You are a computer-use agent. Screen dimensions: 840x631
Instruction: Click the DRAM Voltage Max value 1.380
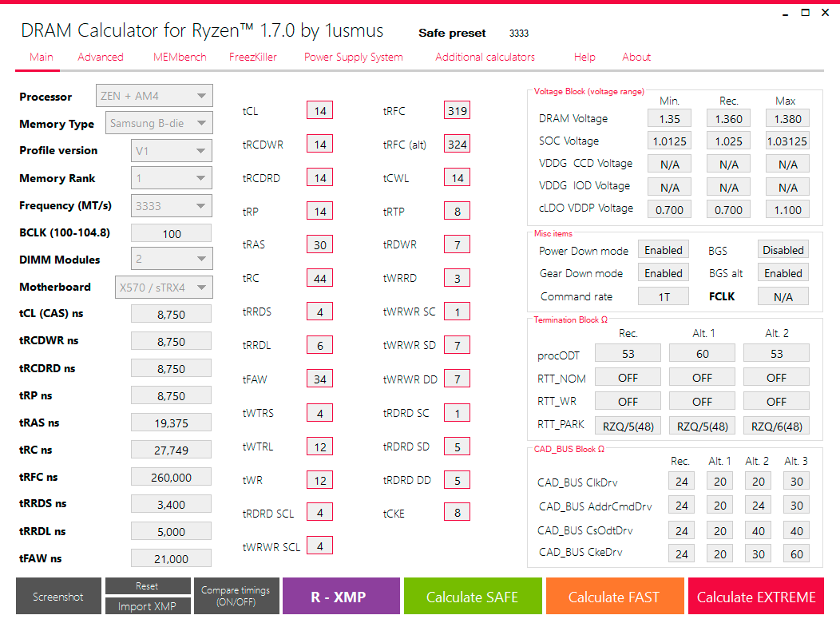(787, 118)
